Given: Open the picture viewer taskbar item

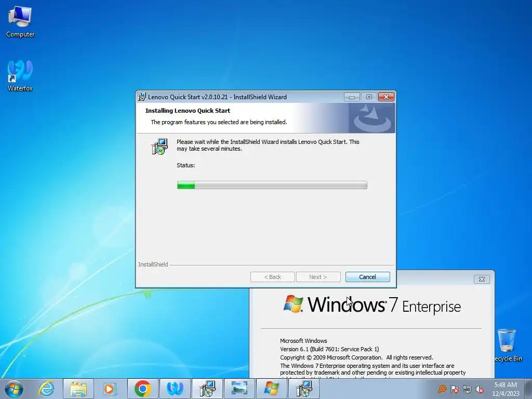Looking at the screenshot, I should (239, 389).
